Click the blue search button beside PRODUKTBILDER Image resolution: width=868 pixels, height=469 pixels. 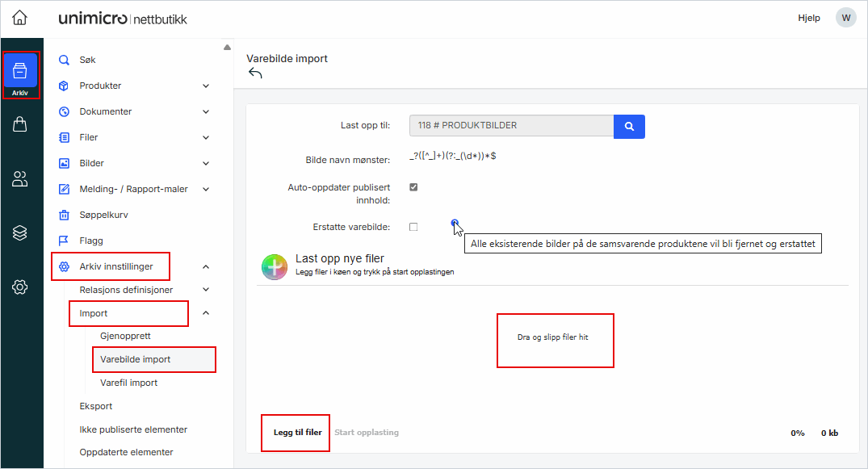[x=629, y=126]
